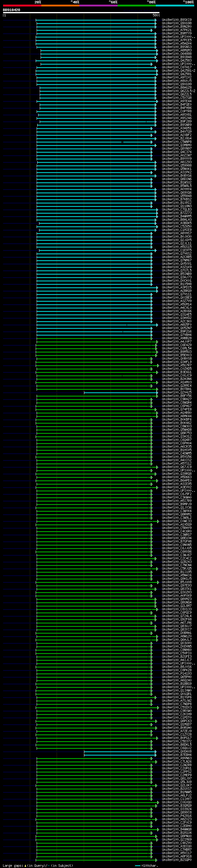Screen dimensions: 197x868
Task: Select the query label BB910428
Action: (11, 10)
